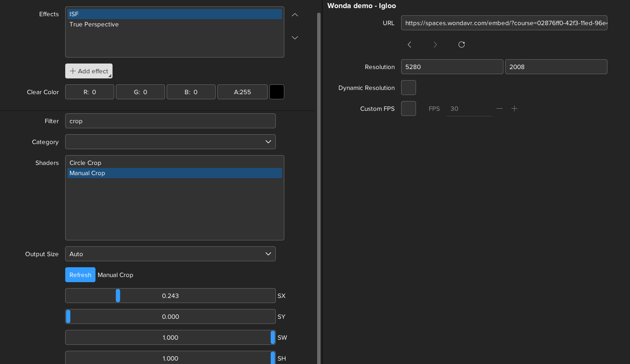Click the URL input field
The width and height of the screenshot is (630, 364).
504,23
